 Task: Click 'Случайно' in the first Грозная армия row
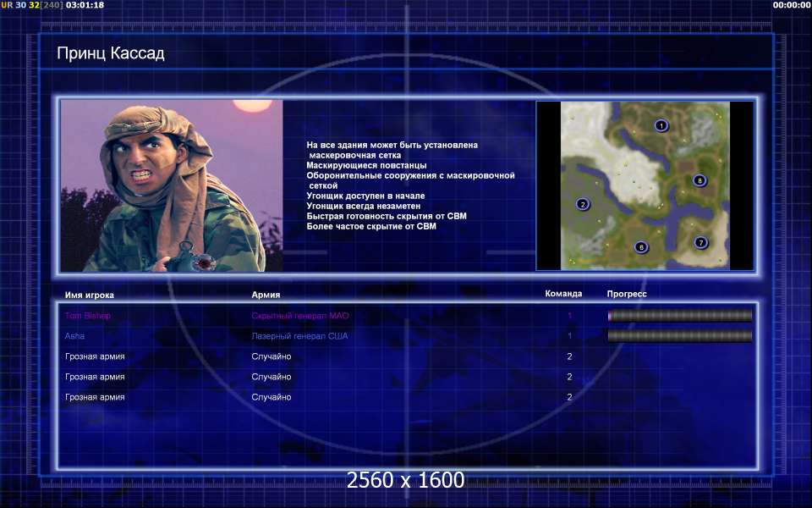click(x=272, y=356)
